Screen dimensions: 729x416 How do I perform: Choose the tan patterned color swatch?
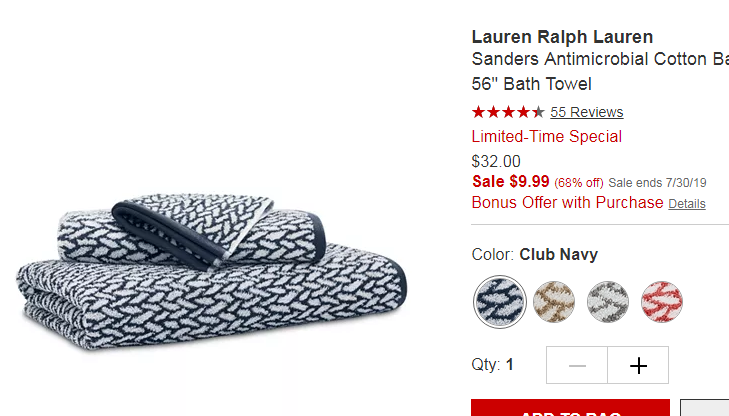554,302
